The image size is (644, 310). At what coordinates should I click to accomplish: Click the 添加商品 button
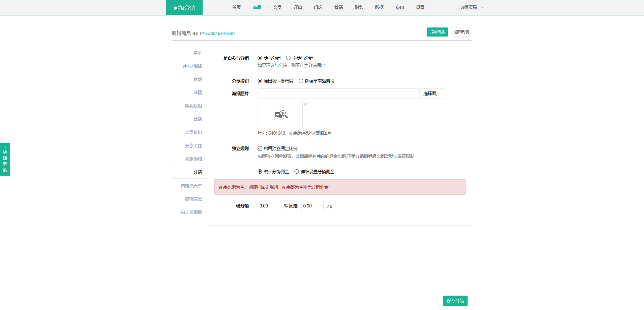coord(437,32)
